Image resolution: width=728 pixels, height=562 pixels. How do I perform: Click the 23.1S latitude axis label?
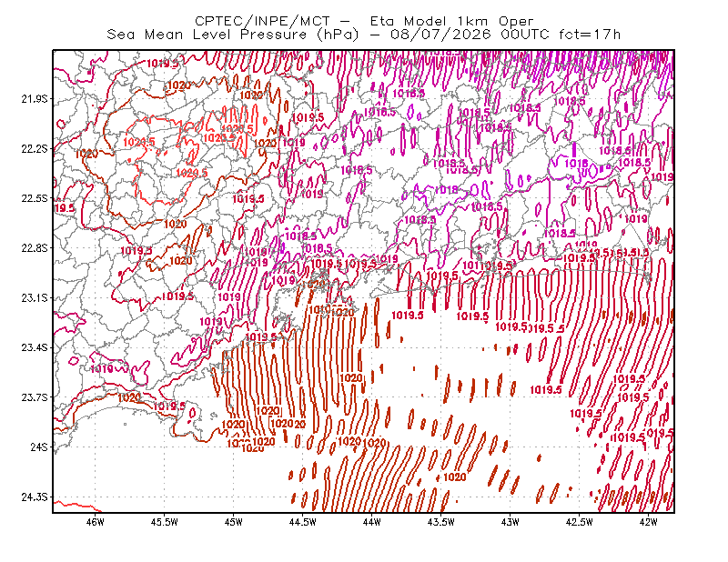[x=35, y=297]
